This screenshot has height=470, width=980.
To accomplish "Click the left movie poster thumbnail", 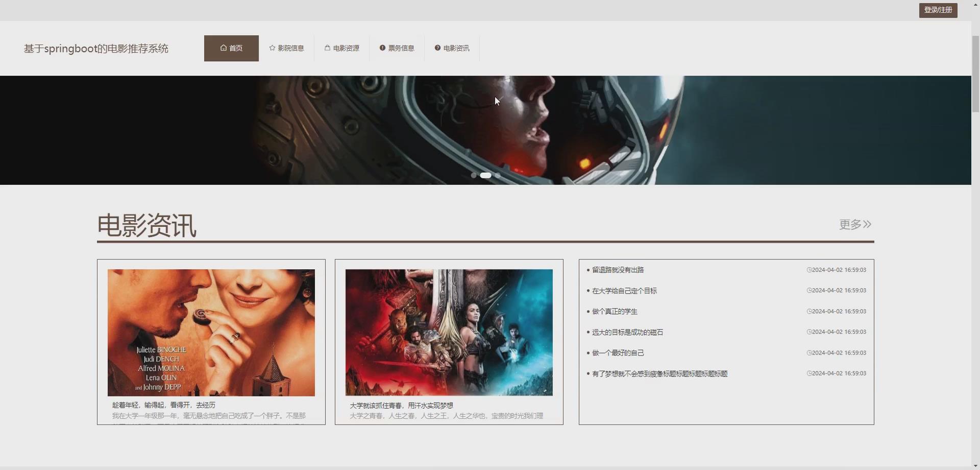I will pos(211,332).
